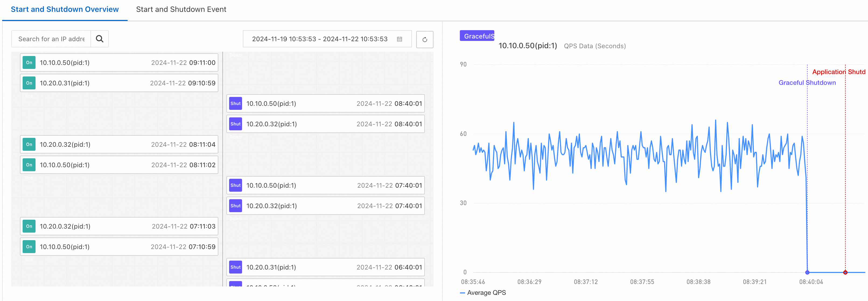Select 10.20.0.32 shutdown entry at 08:40:01
Image resolution: width=868 pixels, height=301 pixels.
coord(325,124)
